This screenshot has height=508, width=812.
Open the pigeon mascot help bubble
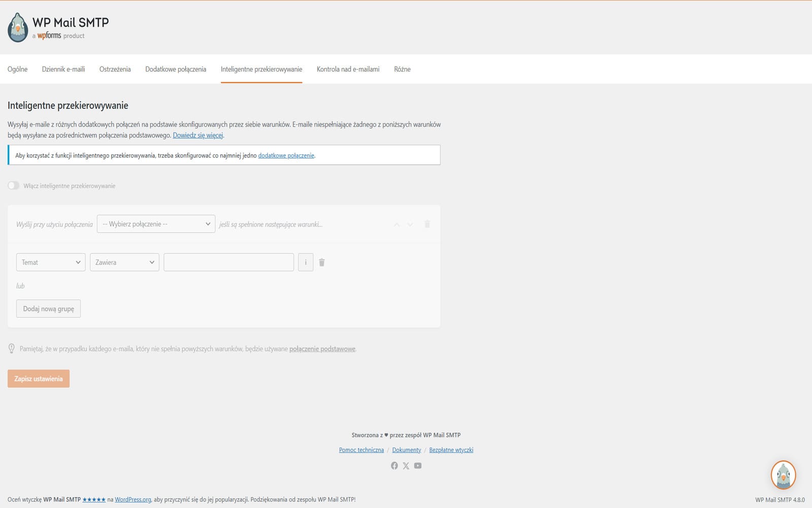(x=783, y=475)
